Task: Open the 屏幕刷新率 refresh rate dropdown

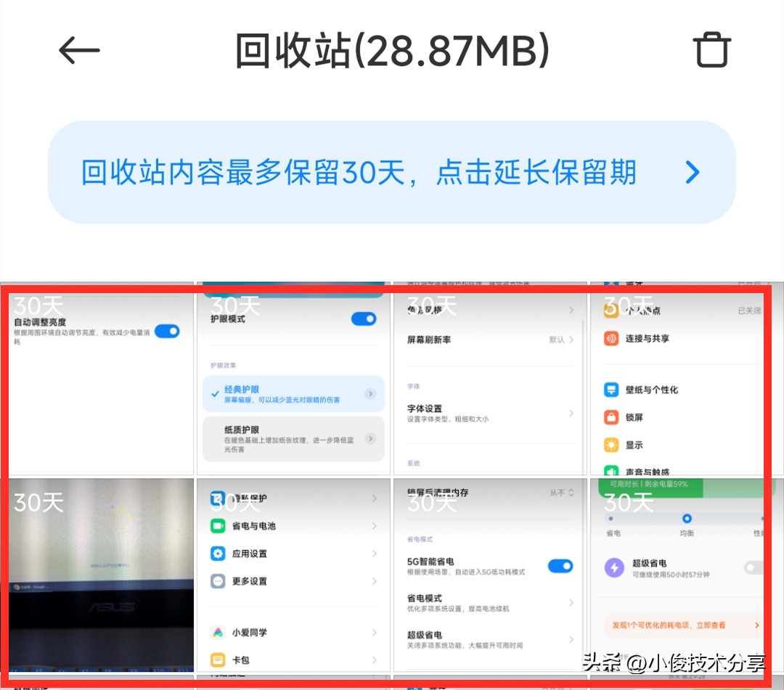Action: (x=571, y=338)
